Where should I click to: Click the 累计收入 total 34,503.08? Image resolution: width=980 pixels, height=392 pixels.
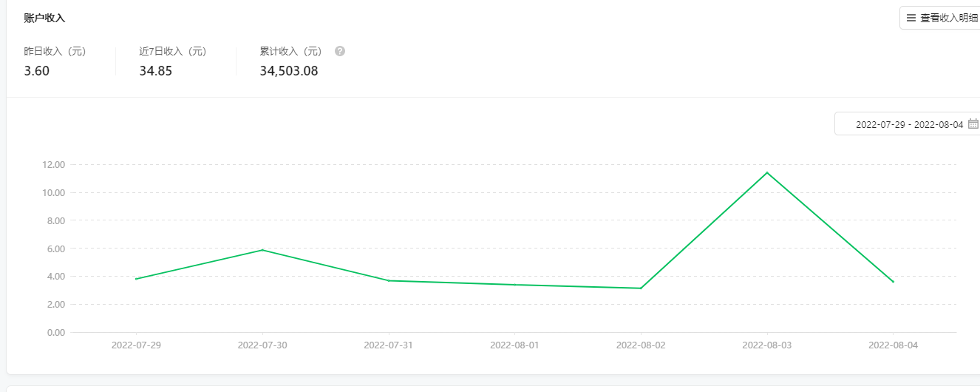pyautogui.click(x=289, y=71)
